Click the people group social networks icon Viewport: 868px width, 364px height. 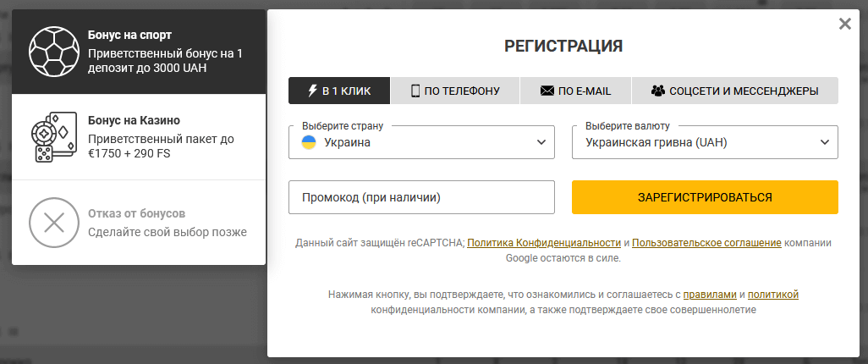(x=657, y=91)
